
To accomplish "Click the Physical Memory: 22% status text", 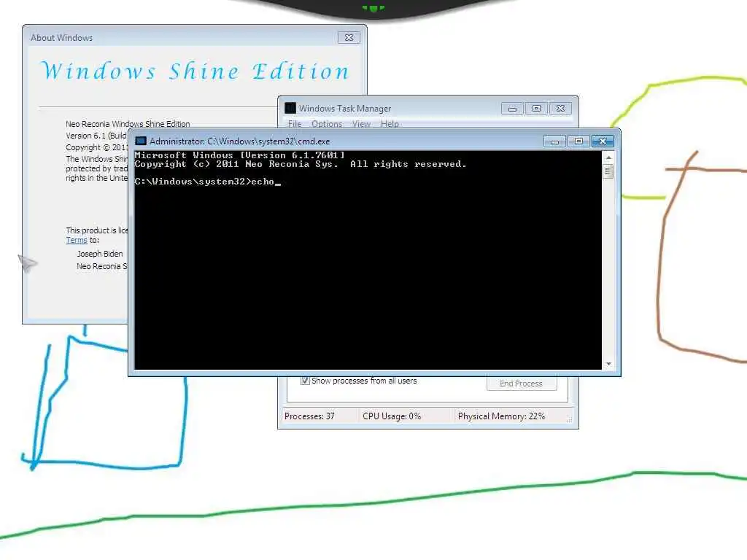I will coord(501,416).
